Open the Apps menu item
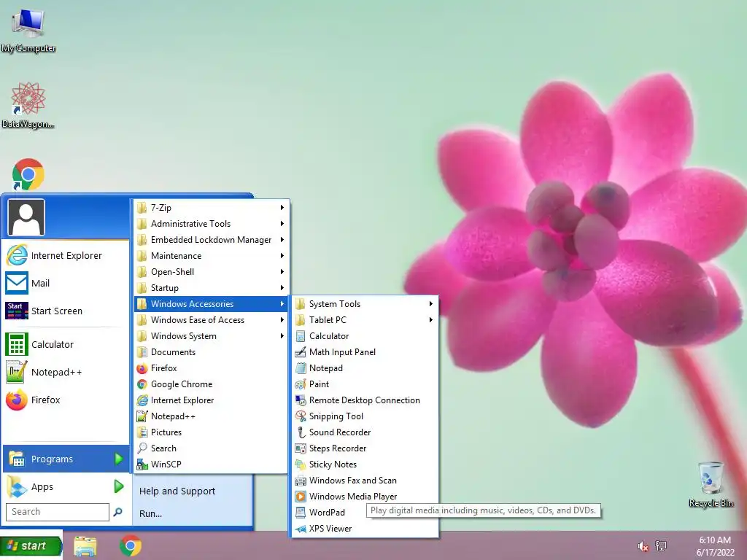This screenshot has width=747, height=560. (x=66, y=486)
